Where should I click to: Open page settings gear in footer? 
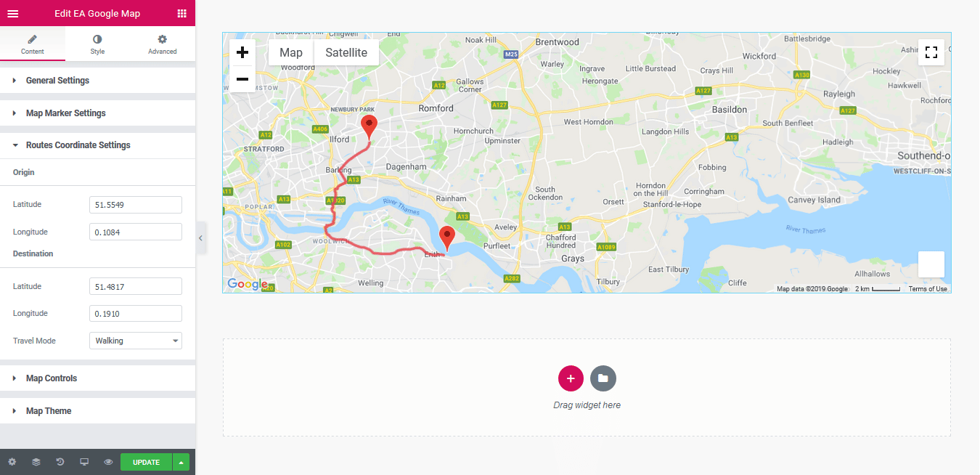coord(12,462)
